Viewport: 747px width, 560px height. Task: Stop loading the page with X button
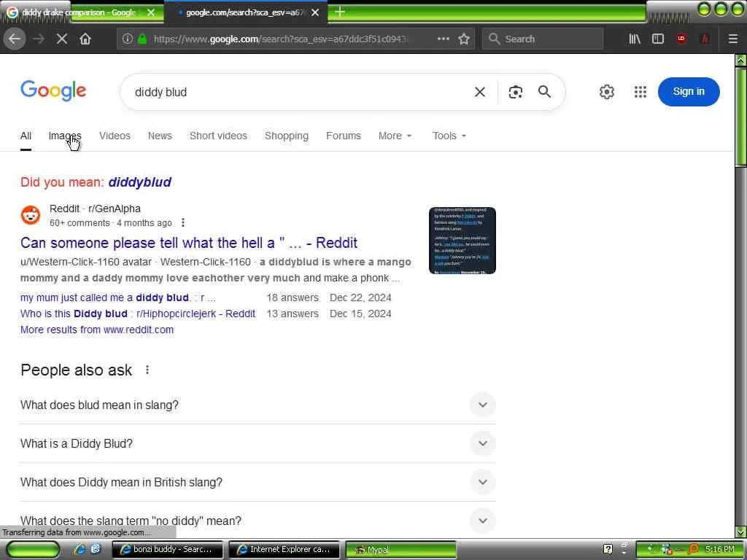[62, 39]
